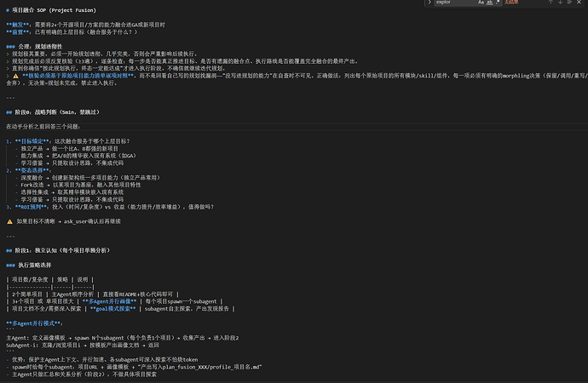This screenshot has width=588, height=383.
Task: Click the line starting "主Agent只做汇总和关系分析"
Action: tap(84, 374)
